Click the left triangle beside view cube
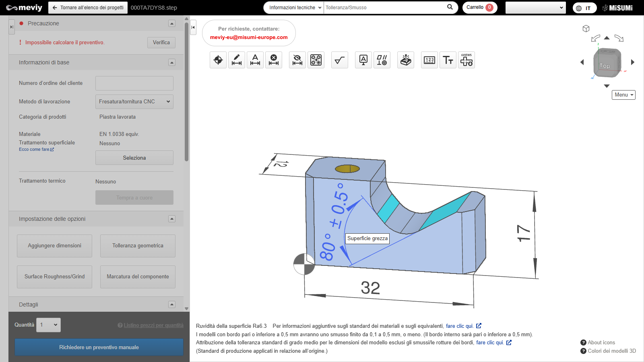 pyautogui.click(x=582, y=62)
